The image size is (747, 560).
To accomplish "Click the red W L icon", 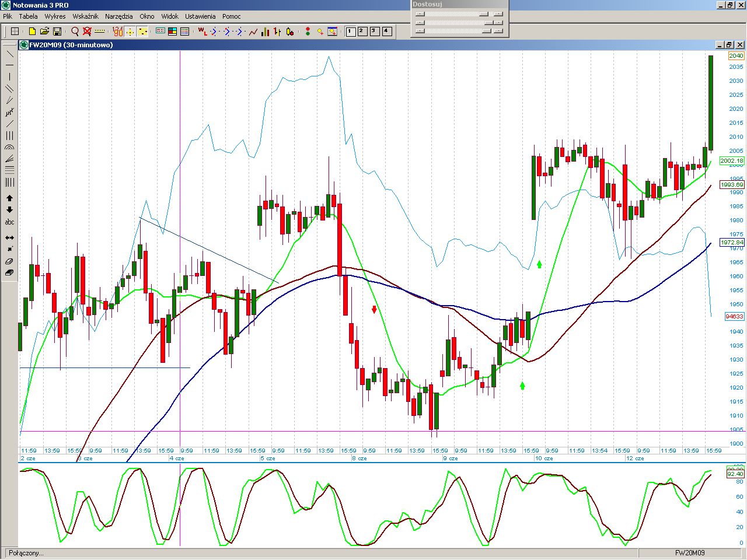I will (x=202, y=32).
